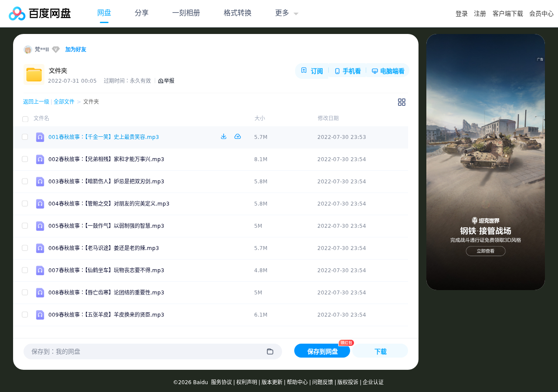Click mp3 icon for 002春秋故事
Viewport: 558px width, 392px height.
[40, 159]
